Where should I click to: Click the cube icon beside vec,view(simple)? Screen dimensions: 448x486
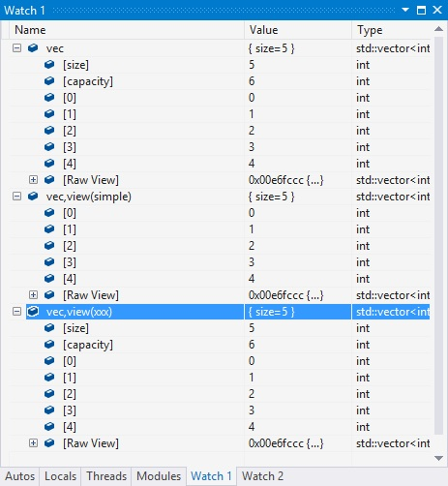pyautogui.click(x=33, y=197)
